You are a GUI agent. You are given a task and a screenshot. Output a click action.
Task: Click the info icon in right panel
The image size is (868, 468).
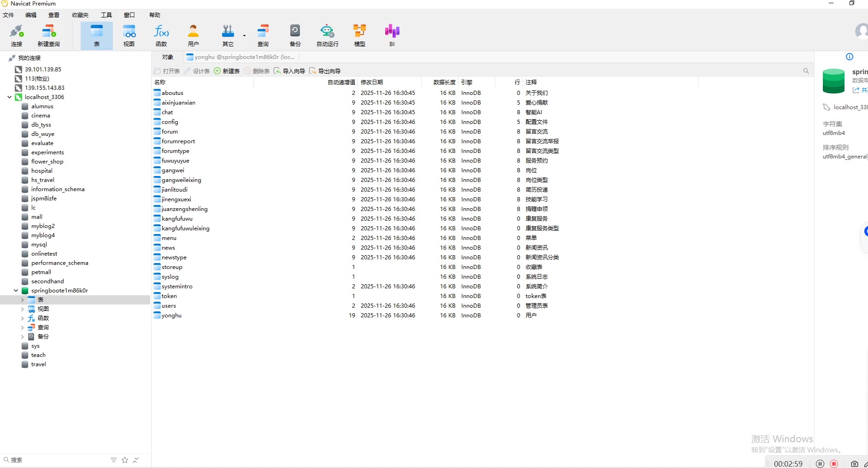(x=850, y=57)
